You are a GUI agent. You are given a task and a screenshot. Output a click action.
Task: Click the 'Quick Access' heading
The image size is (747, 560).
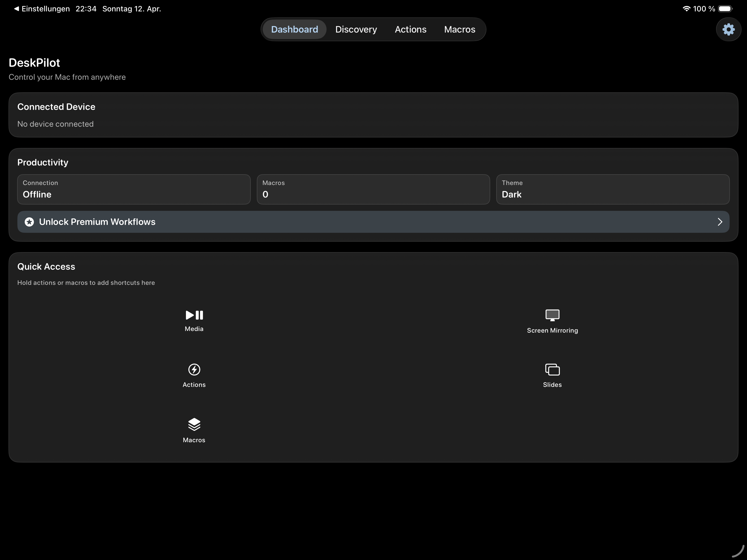click(x=46, y=267)
